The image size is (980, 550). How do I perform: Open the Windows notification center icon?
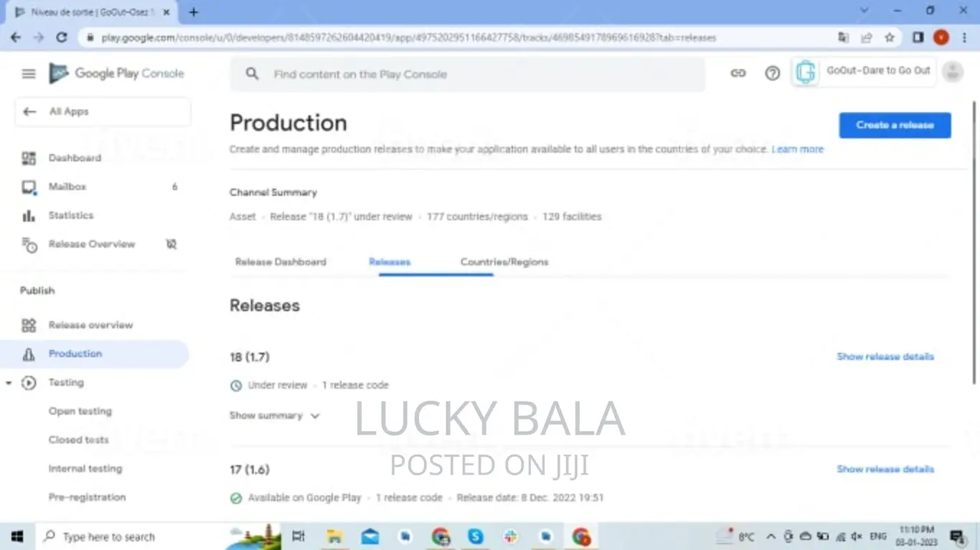click(957, 536)
